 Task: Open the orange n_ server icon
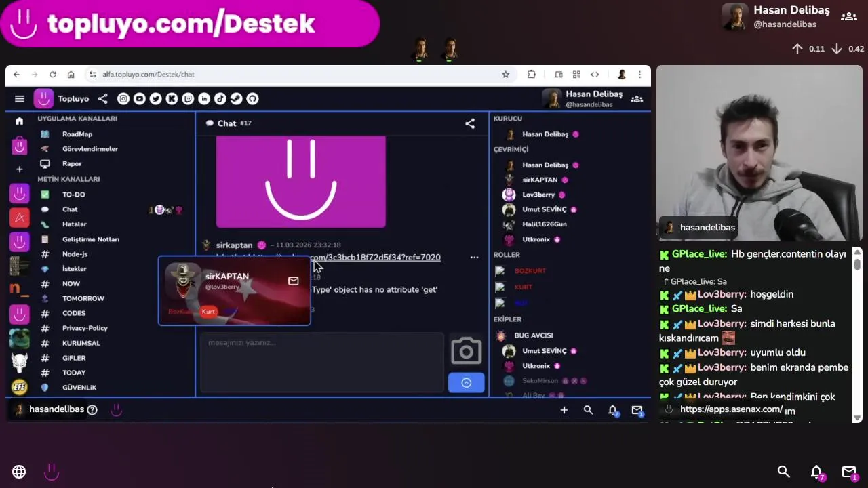tap(19, 289)
